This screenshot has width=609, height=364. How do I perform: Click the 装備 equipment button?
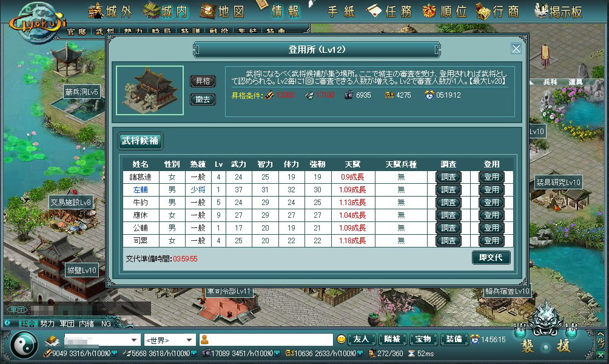tap(454, 340)
